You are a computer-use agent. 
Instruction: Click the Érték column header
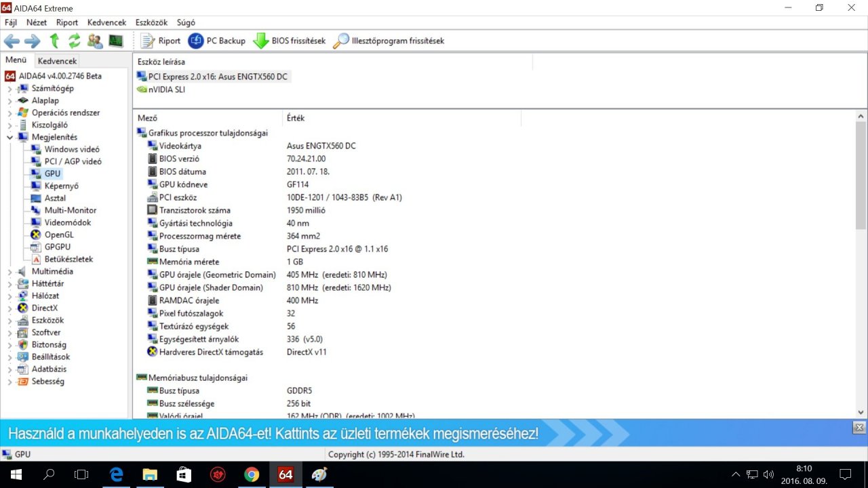(x=401, y=118)
